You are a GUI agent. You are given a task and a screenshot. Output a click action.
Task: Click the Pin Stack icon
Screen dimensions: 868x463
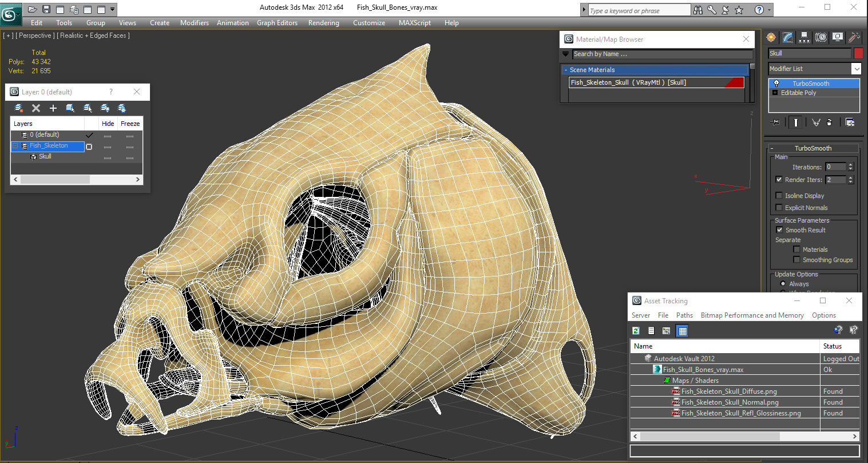click(776, 122)
